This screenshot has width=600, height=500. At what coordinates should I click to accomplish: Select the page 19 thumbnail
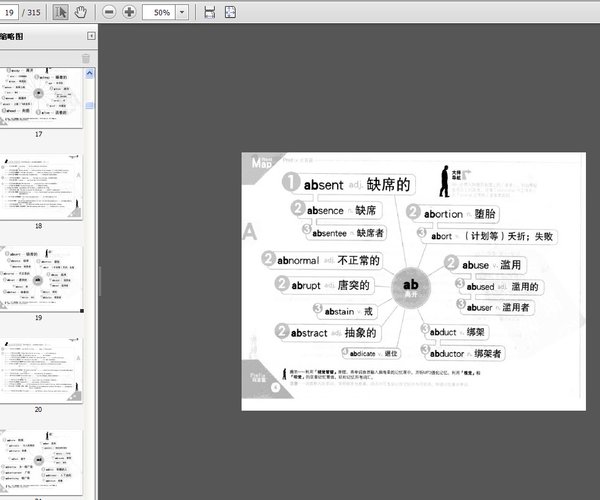click(x=40, y=279)
